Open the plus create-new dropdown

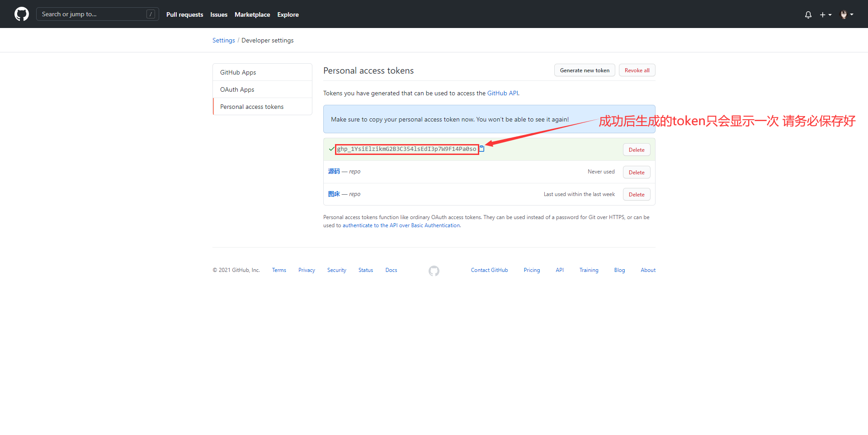826,14
